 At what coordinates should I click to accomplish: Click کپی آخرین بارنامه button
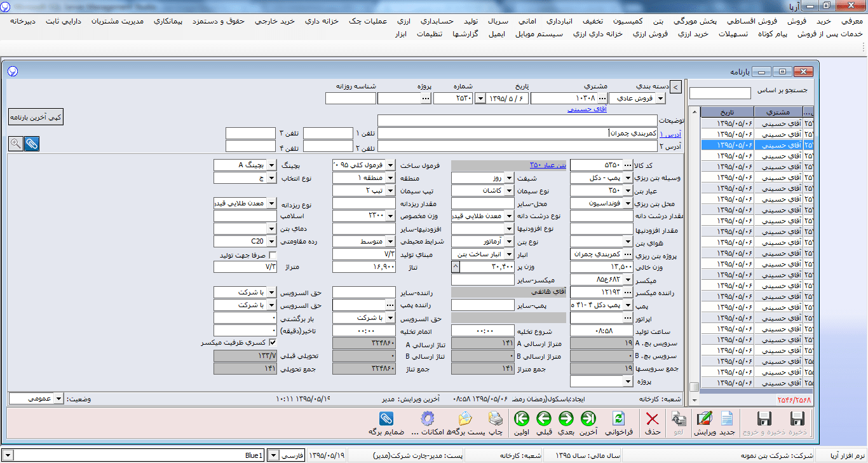point(36,117)
